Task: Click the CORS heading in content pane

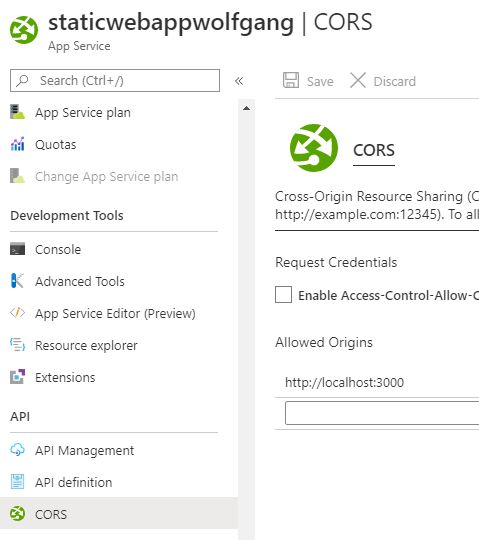Action: (374, 150)
